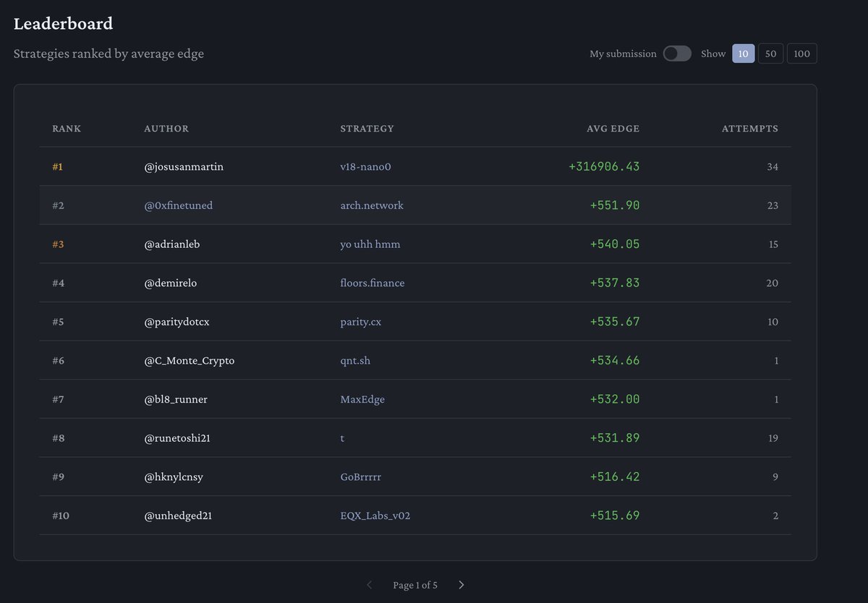Select strategy named t
Screen dimensions: 868x603
(x=342, y=438)
